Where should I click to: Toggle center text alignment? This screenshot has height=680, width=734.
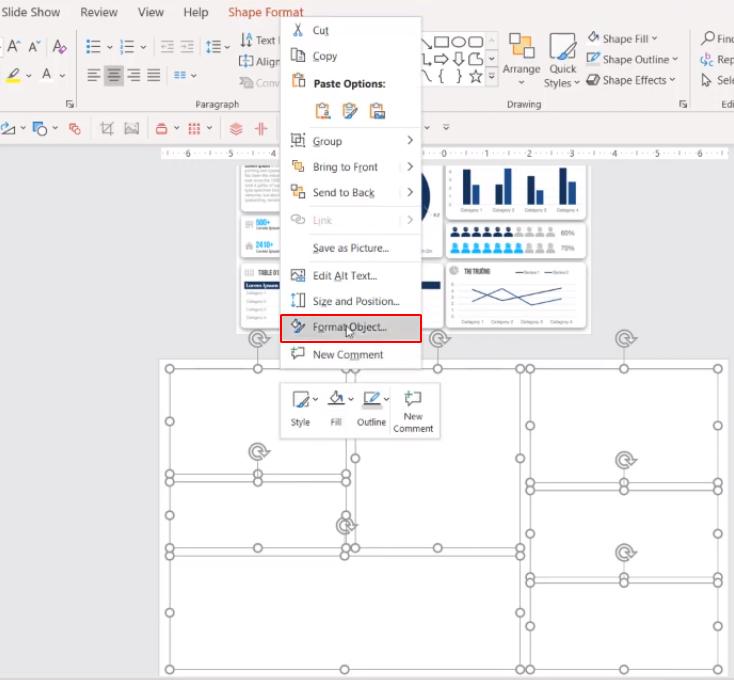pos(114,75)
